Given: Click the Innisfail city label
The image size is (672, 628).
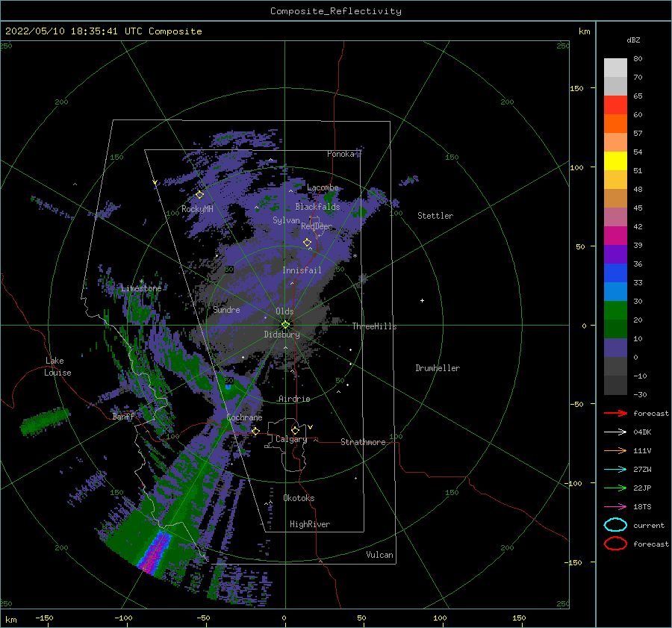Looking at the screenshot, I should click(x=302, y=270).
